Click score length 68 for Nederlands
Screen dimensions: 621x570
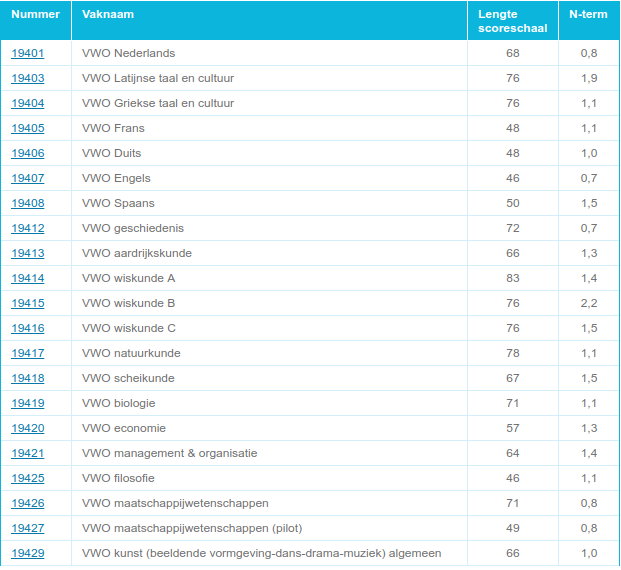point(512,53)
